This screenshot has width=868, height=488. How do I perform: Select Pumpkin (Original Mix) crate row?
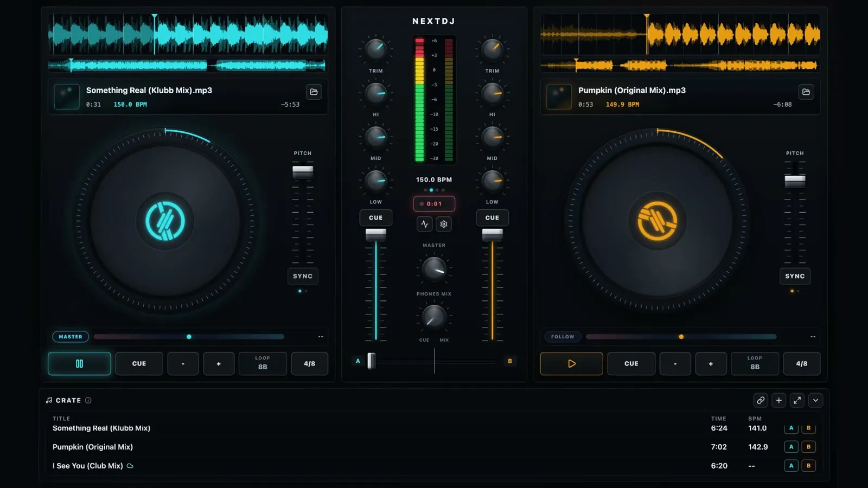(433, 447)
